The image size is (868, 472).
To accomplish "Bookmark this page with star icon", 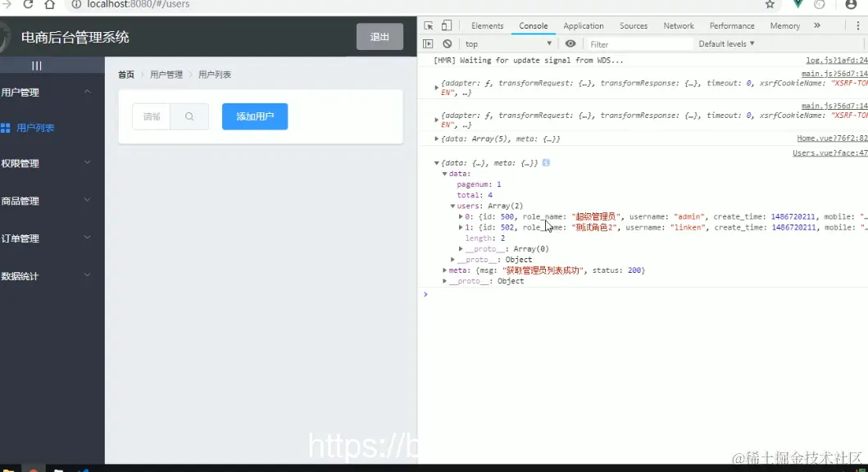I will click(x=770, y=4).
